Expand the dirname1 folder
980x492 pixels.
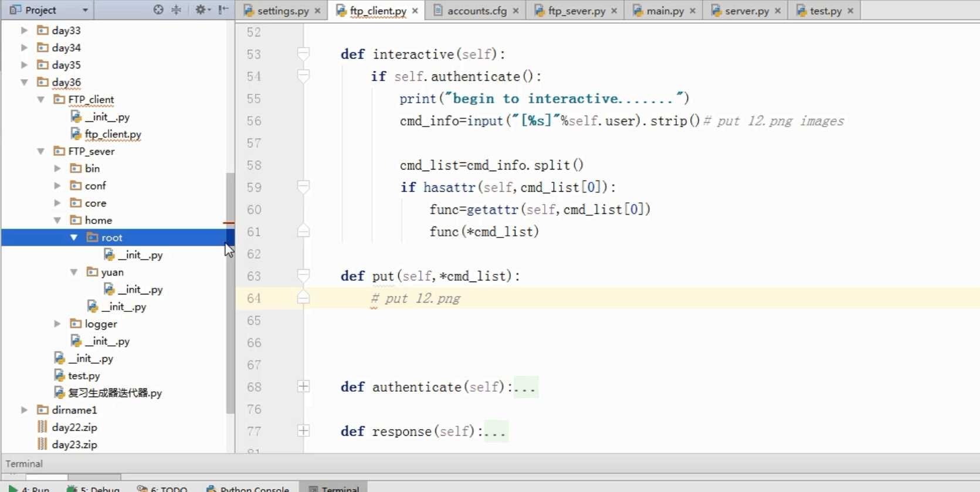(24, 410)
